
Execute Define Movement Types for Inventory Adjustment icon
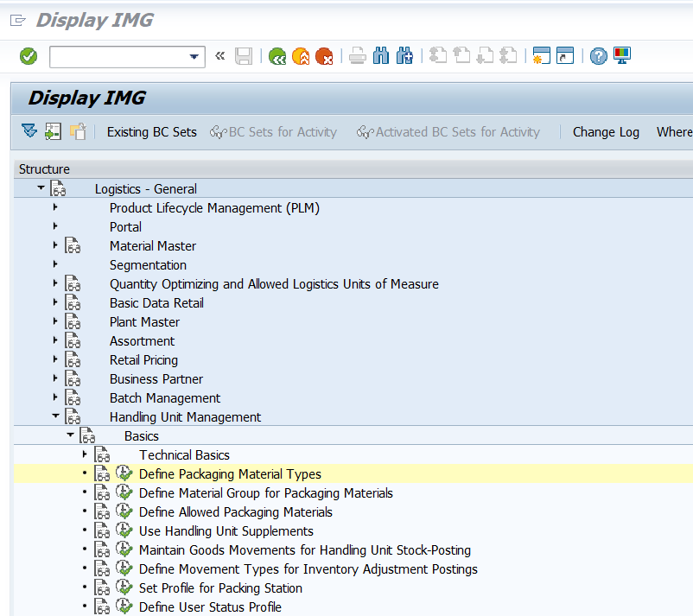[124, 568]
